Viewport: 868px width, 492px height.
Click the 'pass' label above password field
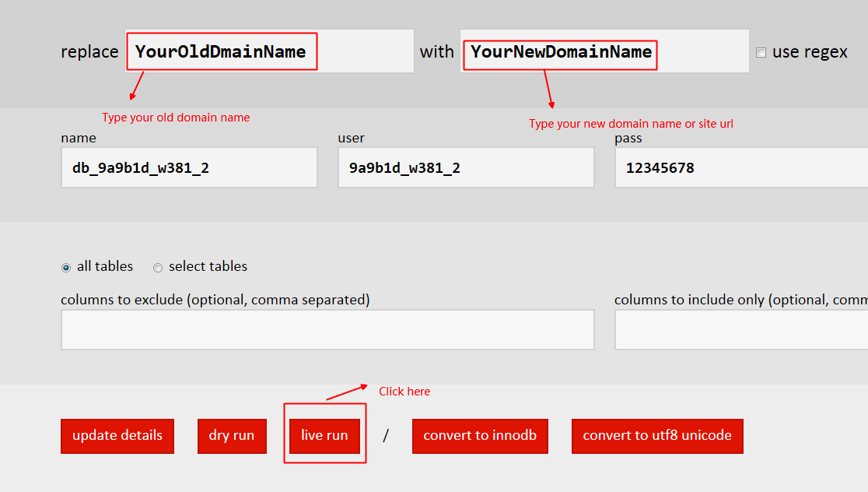pyautogui.click(x=628, y=139)
